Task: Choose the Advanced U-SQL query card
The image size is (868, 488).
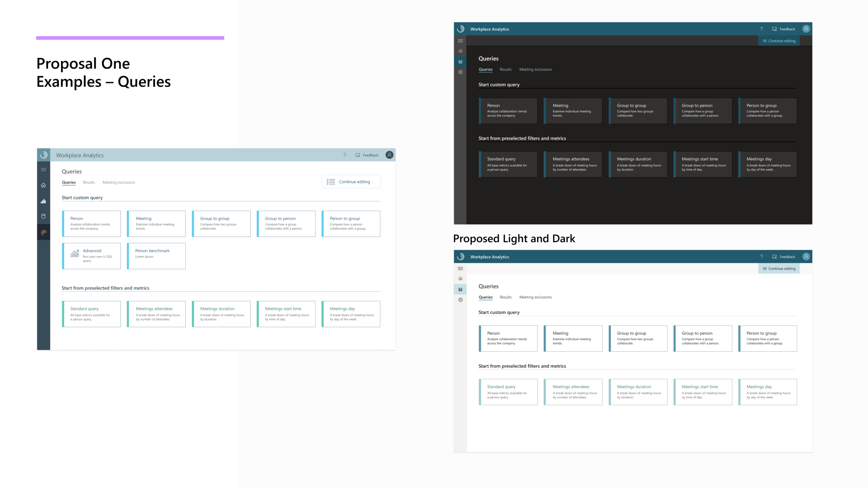Action: 91,256
